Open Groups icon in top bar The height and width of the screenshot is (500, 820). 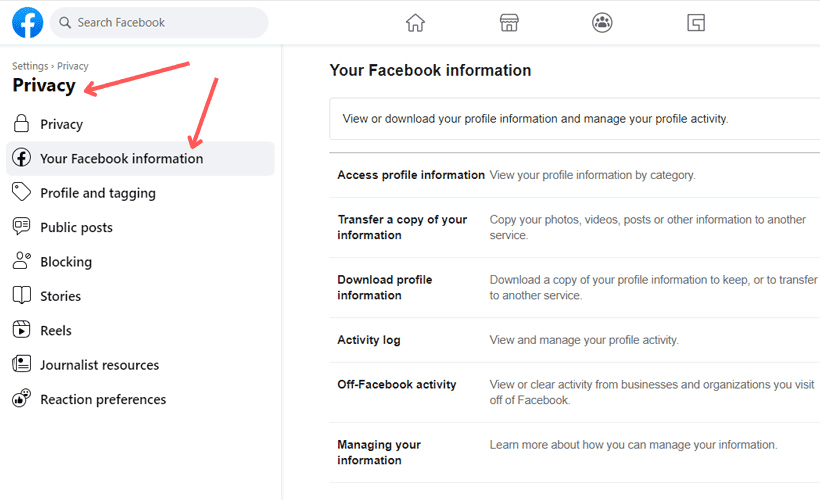(602, 23)
